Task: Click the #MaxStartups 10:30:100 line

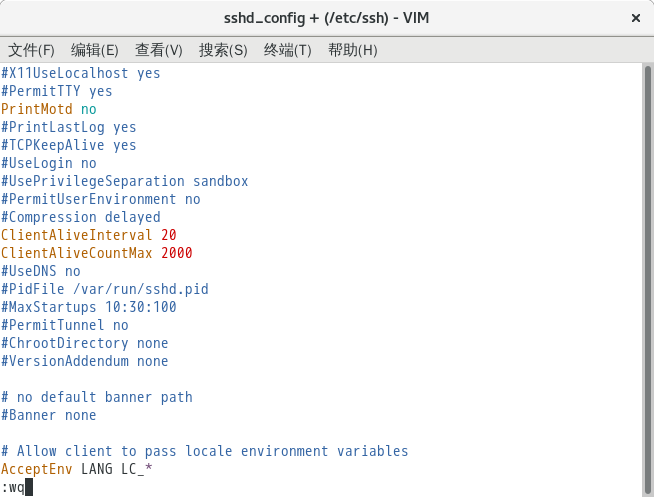Action: tap(88, 307)
